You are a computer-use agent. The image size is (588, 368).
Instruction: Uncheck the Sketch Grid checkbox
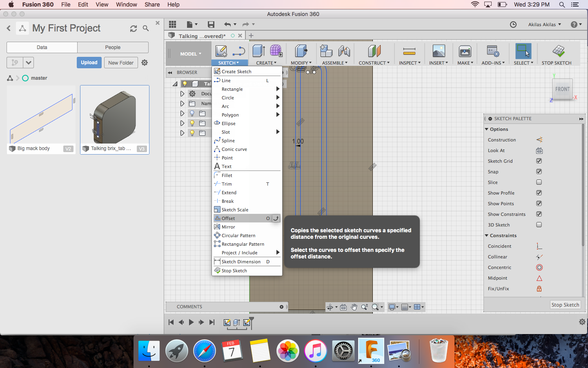[x=539, y=161]
